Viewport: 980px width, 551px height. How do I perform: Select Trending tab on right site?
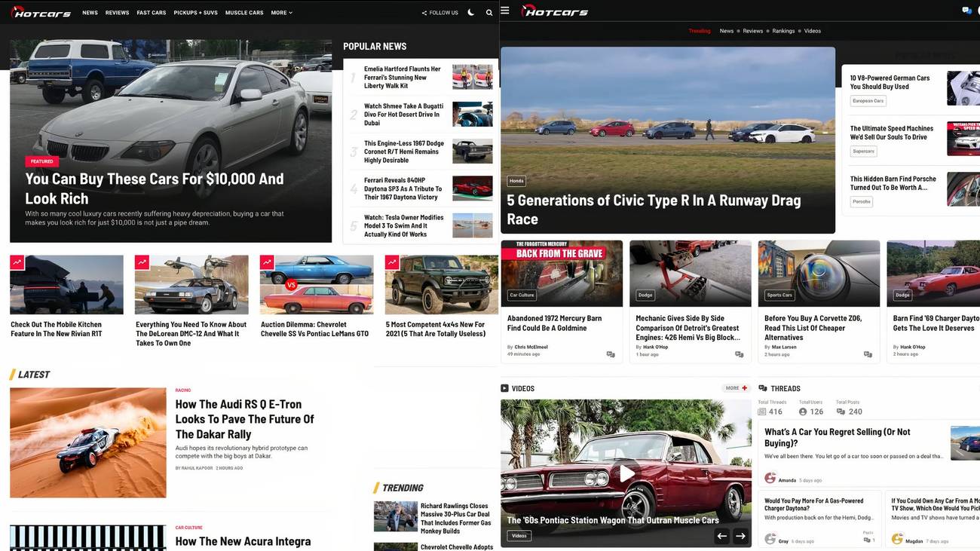pyautogui.click(x=700, y=31)
